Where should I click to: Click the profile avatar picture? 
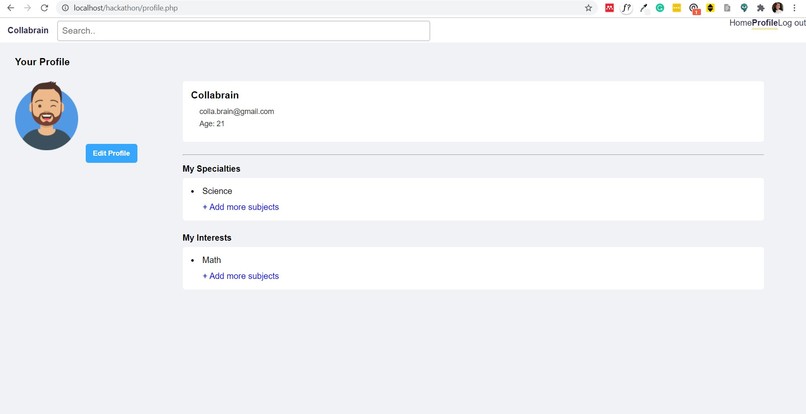click(46, 116)
